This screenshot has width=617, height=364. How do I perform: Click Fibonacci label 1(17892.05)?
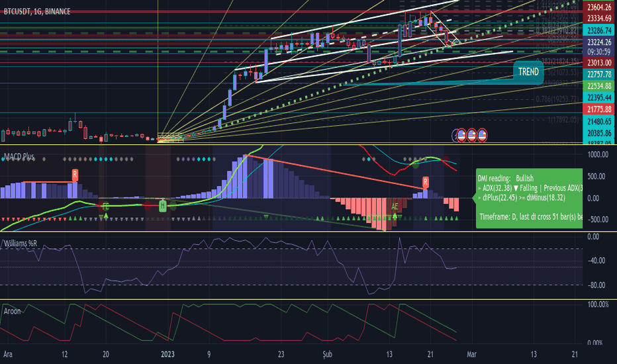tap(563, 119)
